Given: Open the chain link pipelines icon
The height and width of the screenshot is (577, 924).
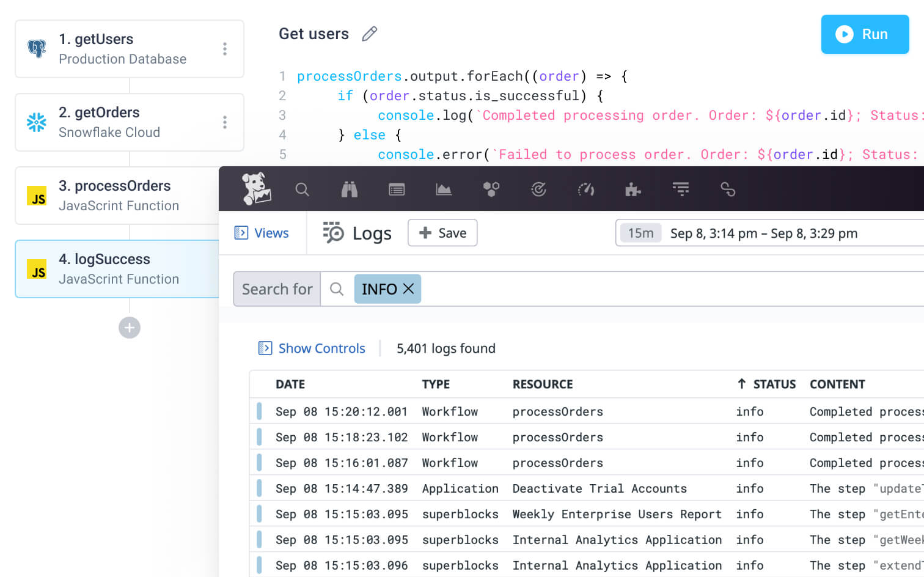Looking at the screenshot, I should [x=728, y=189].
